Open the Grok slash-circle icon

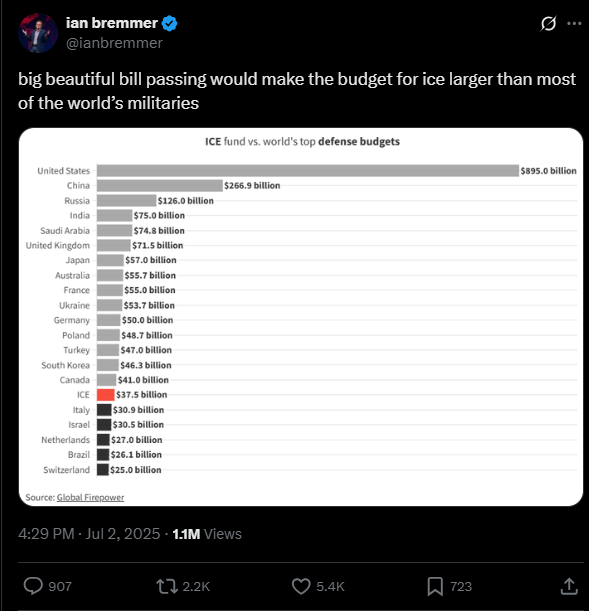[x=548, y=24]
